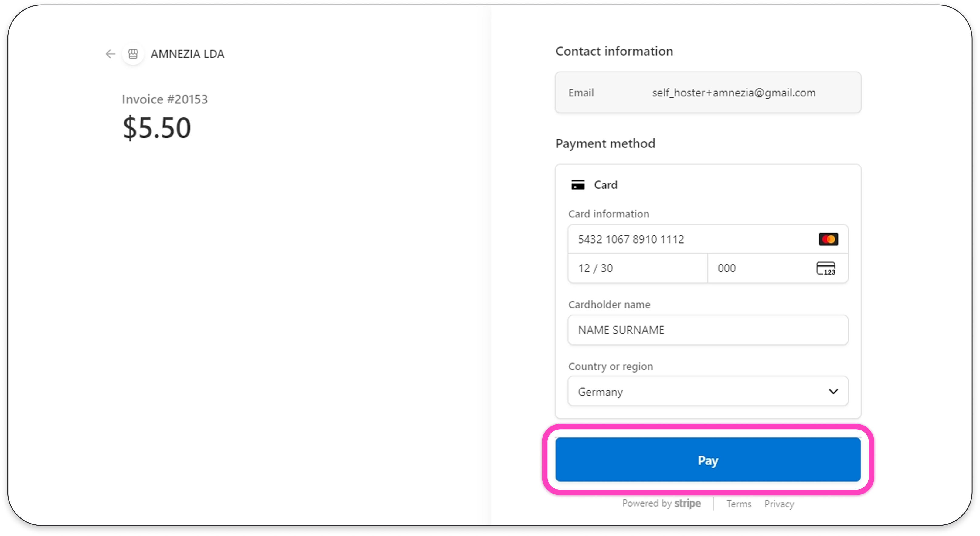The image size is (980, 536).
Task: Click the Email contact field
Action: click(x=708, y=93)
